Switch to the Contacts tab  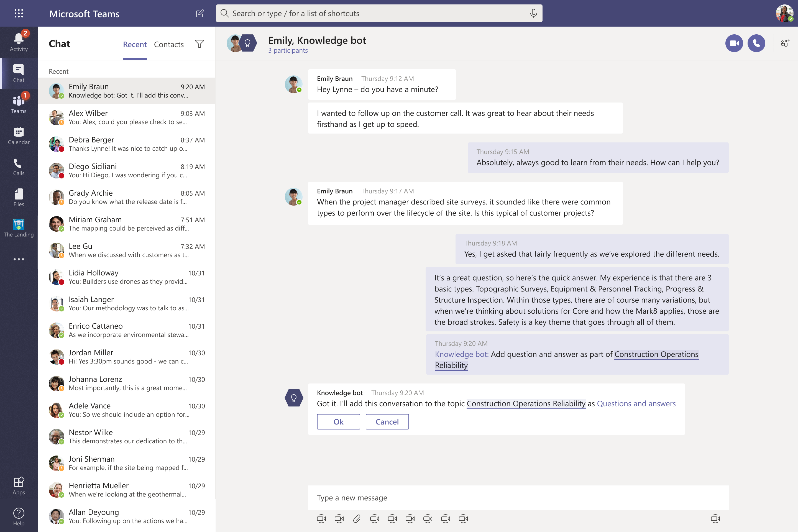169,44
